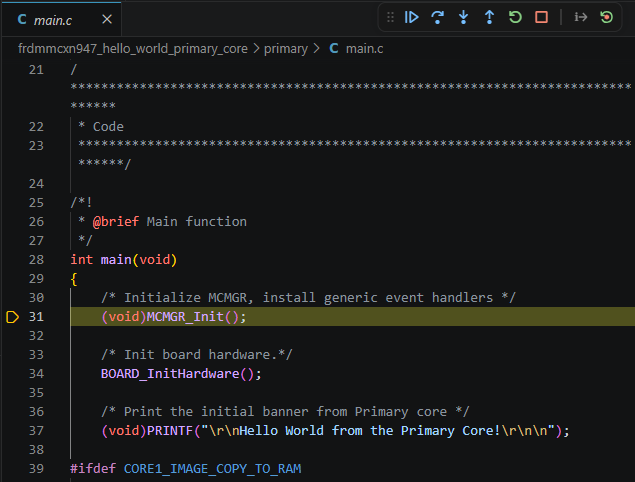Step Into the function call
Screen dimensions: 635x482
[x=463, y=17]
